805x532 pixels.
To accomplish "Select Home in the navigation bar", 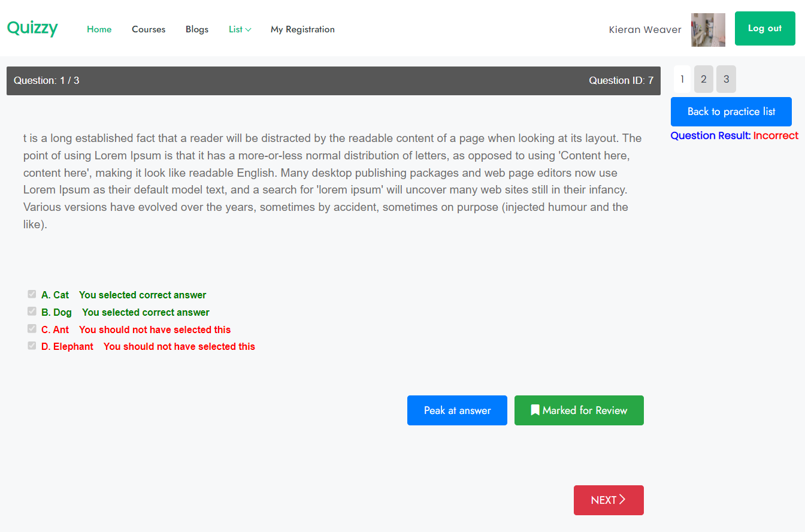I will (x=99, y=29).
